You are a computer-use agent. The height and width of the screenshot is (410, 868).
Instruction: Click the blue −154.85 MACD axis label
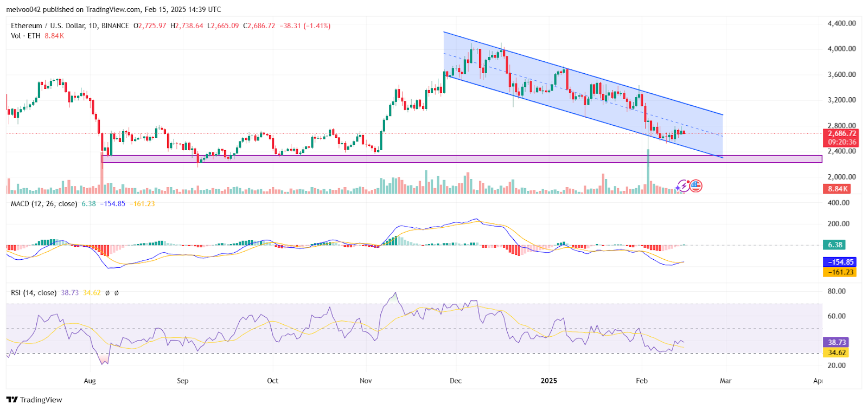[x=840, y=262]
